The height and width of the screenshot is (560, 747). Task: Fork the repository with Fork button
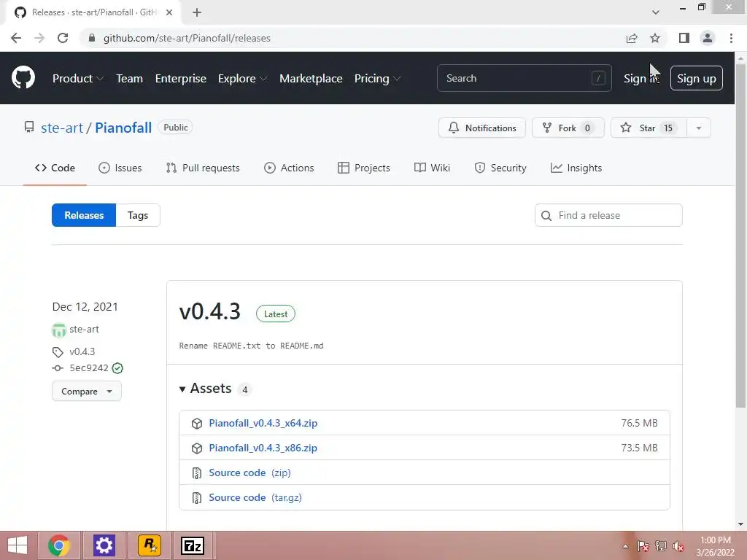tap(568, 128)
